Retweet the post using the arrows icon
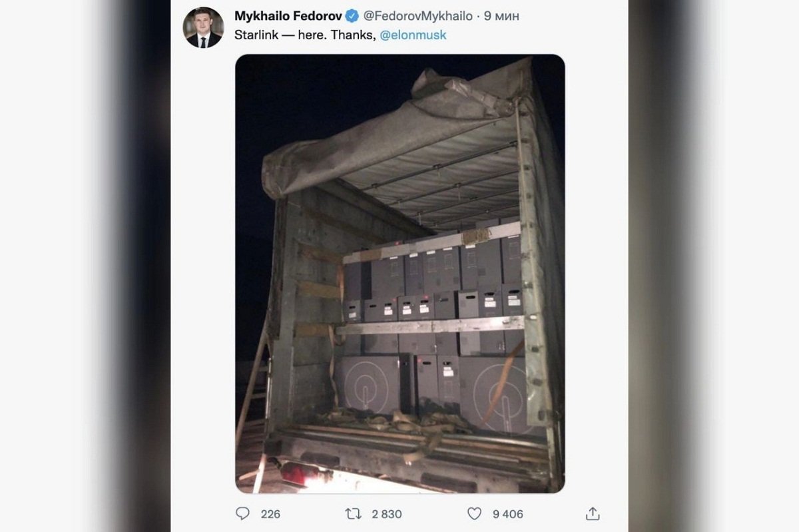The height and width of the screenshot is (532, 799). click(353, 513)
